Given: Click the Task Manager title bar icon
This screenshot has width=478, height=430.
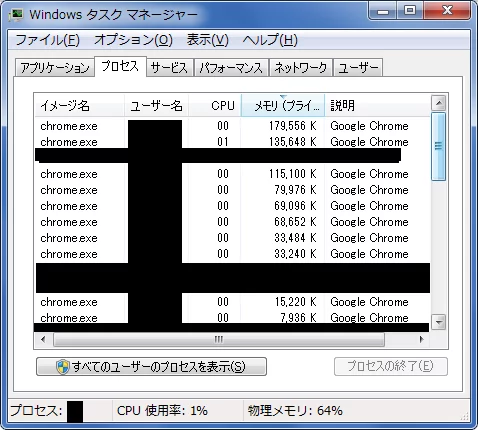Looking at the screenshot, I should tap(16, 14).
